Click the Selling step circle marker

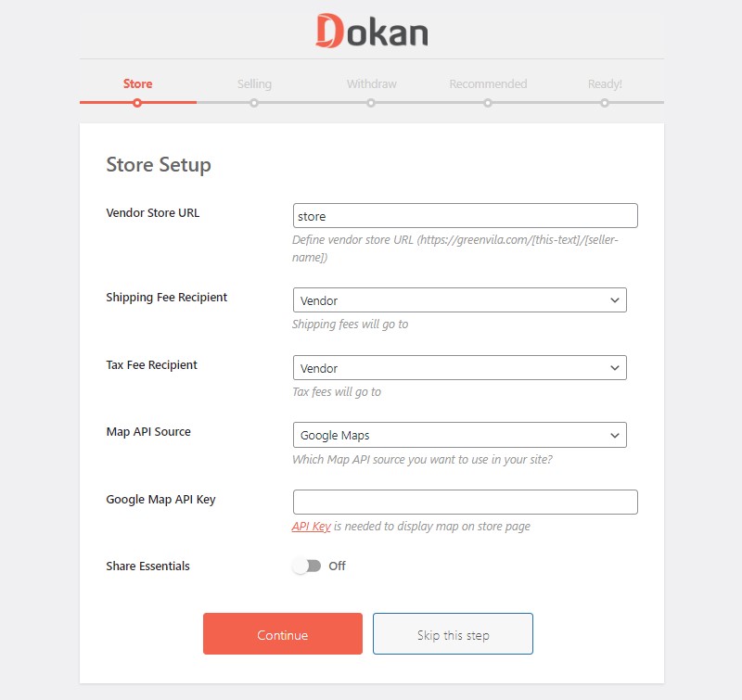tap(254, 103)
